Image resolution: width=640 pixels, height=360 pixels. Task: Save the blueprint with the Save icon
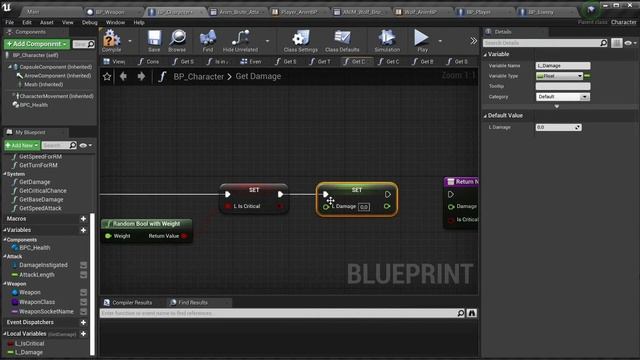coord(154,41)
